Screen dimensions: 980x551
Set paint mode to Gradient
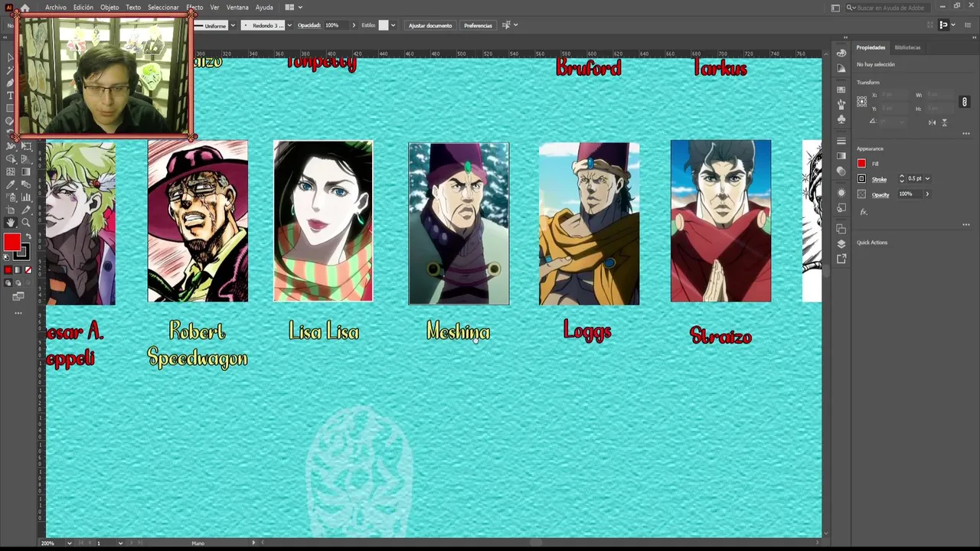click(18, 269)
